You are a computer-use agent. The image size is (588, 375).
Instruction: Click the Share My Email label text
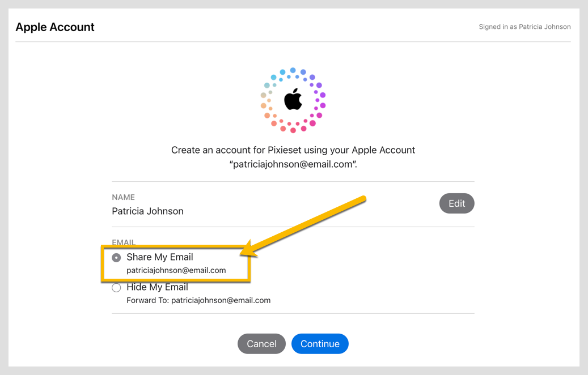pos(160,257)
